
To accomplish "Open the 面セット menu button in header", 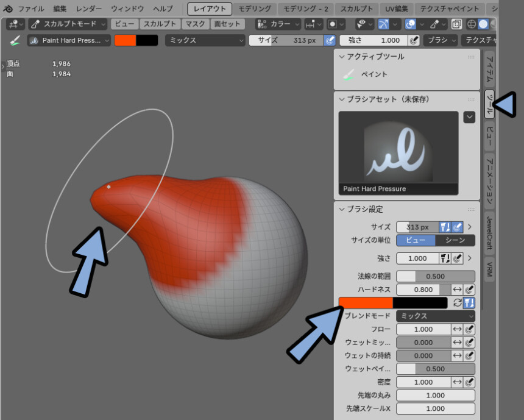I will (x=228, y=24).
